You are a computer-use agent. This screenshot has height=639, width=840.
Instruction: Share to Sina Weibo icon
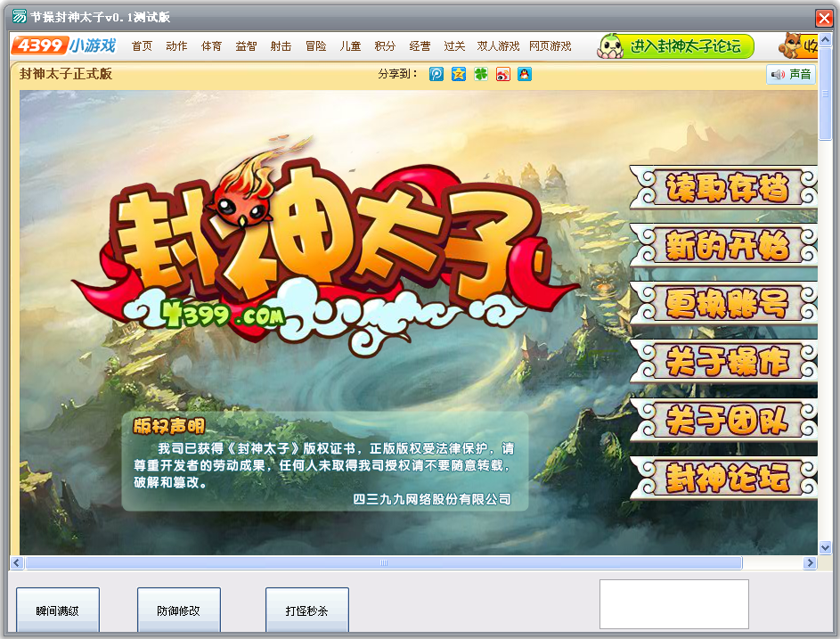pyautogui.click(x=502, y=74)
